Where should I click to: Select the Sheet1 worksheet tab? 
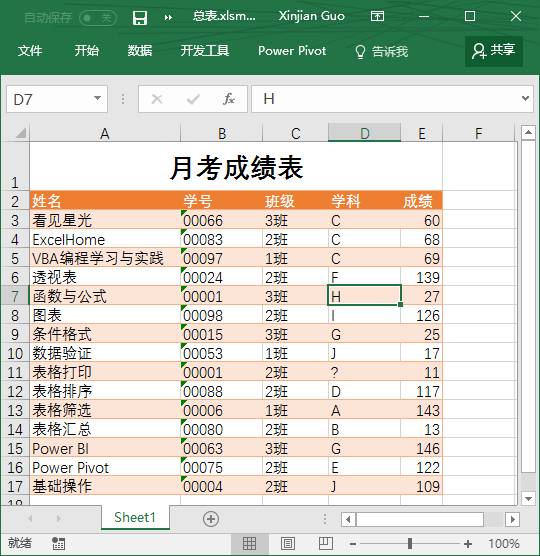(x=135, y=517)
